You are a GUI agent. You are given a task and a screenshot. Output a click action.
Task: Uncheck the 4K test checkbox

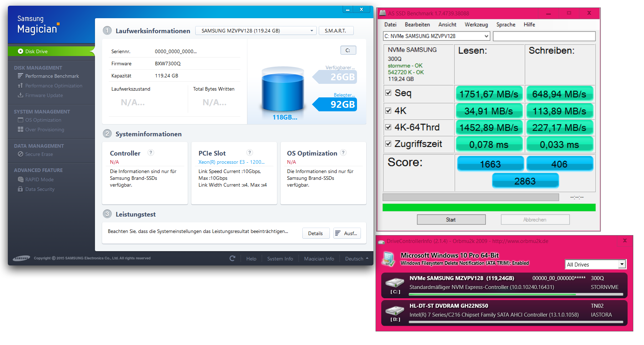pos(388,111)
